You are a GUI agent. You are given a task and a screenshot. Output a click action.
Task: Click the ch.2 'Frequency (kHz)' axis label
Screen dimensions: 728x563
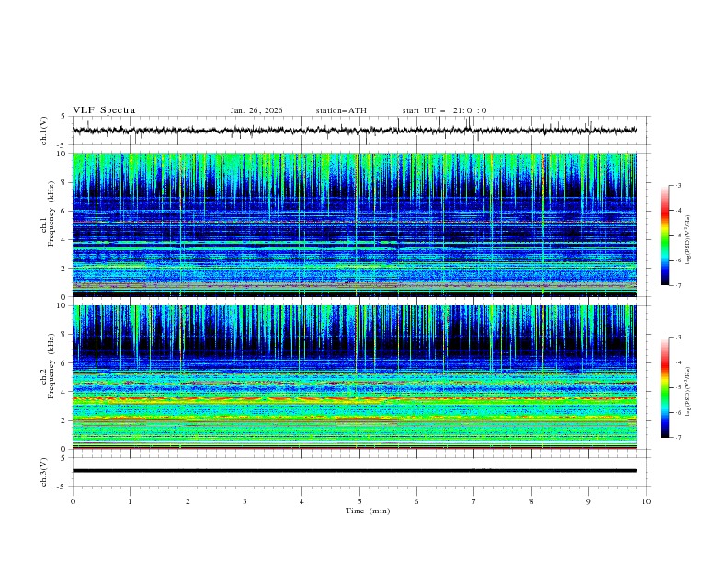click(x=51, y=366)
